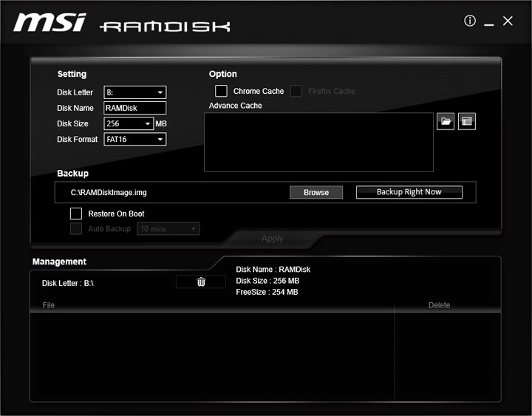532x416 pixels.
Task: Toggle the Firefox Cache checkbox
Action: pyautogui.click(x=296, y=91)
